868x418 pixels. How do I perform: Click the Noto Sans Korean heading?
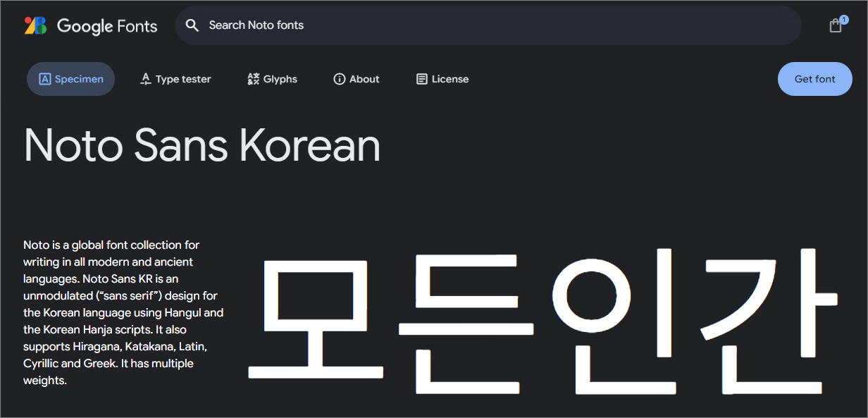point(202,146)
